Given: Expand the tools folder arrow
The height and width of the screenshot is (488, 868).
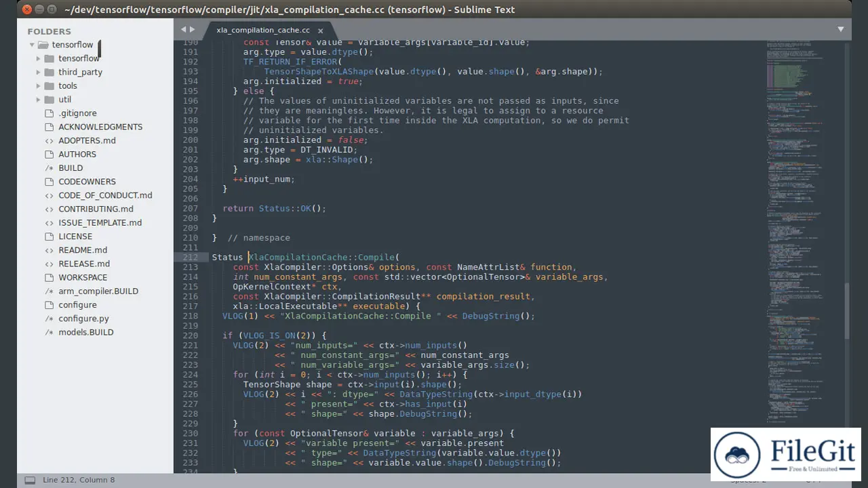Looking at the screenshot, I should tap(39, 86).
